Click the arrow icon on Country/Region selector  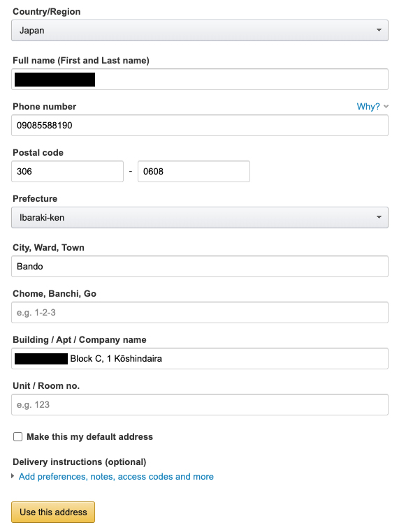click(x=379, y=30)
